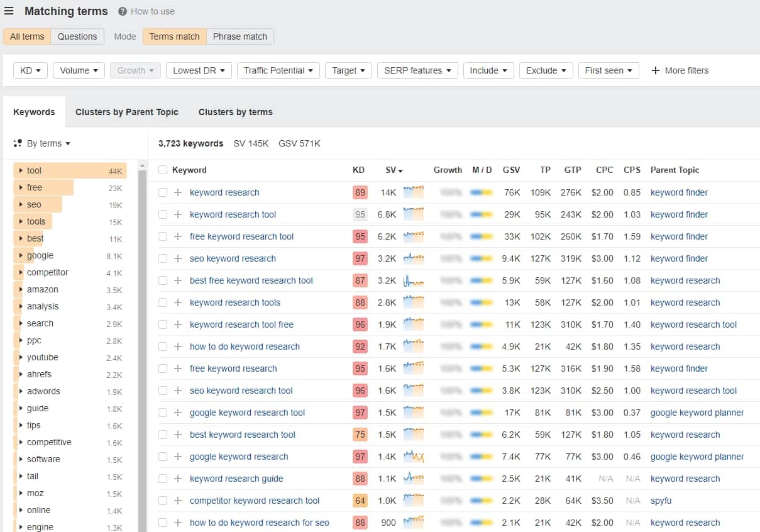760x532 pixels.
Task: Expand the 'amazon' term in the sidebar
Action: click(21, 289)
